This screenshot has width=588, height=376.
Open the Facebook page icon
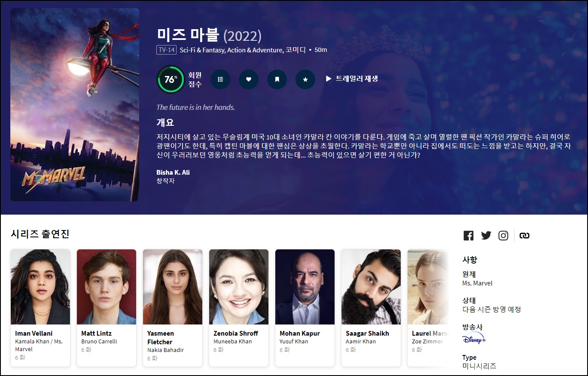(x=469, y=236)
